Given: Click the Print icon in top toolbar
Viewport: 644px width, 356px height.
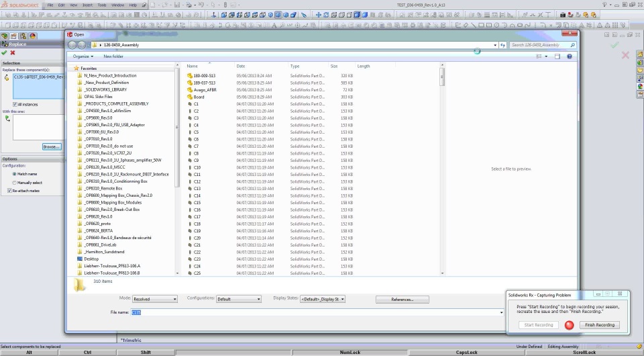Looking at the screenshot, I should [189, 5].
